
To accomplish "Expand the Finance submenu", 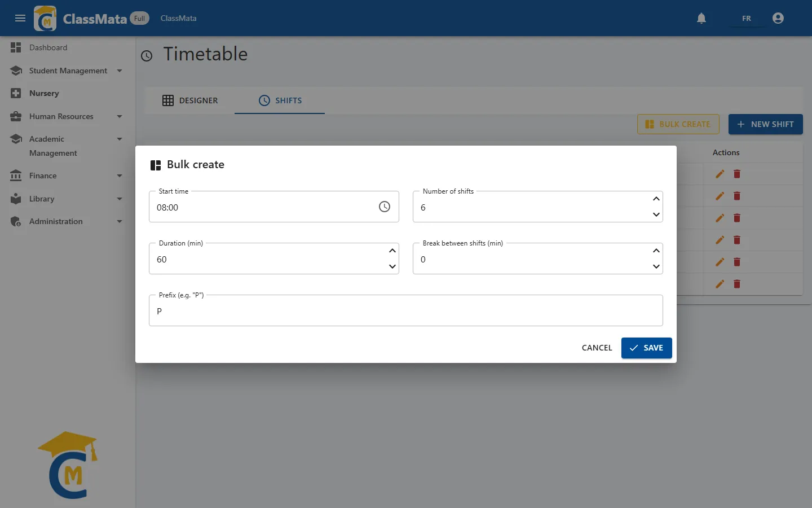I will pyautogui.click(x=120, y=176).
